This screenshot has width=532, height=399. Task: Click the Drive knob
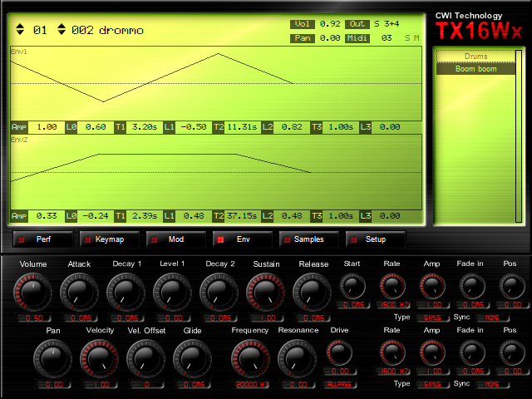pos(339,353)
